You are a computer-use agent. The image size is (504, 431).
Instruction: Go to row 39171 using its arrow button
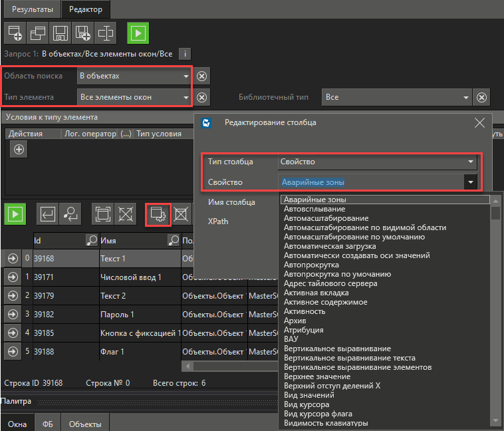click(x=13, y=277)
